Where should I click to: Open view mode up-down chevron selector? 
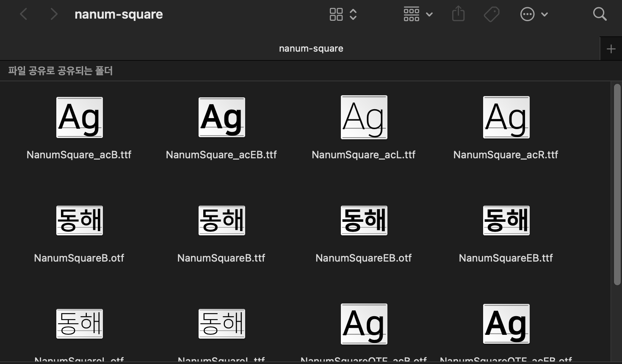353,14
